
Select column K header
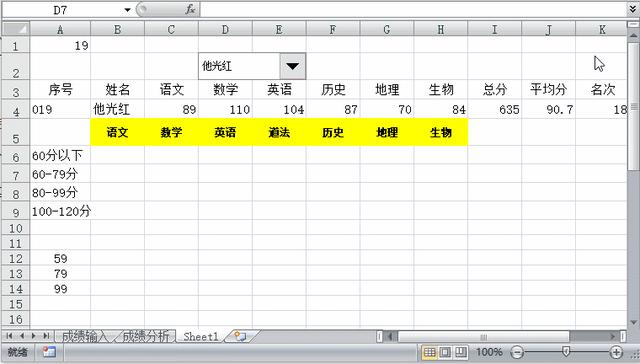coord(601,29)
